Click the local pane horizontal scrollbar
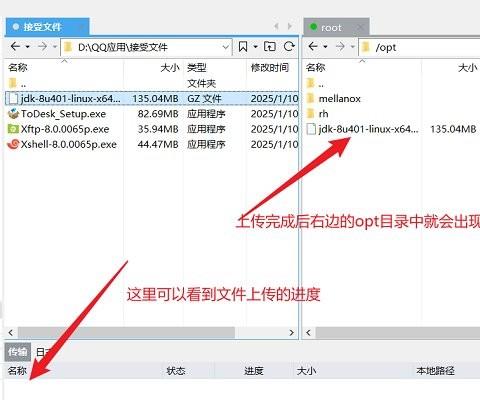The image size is (480, 400). tap(126, 332)
